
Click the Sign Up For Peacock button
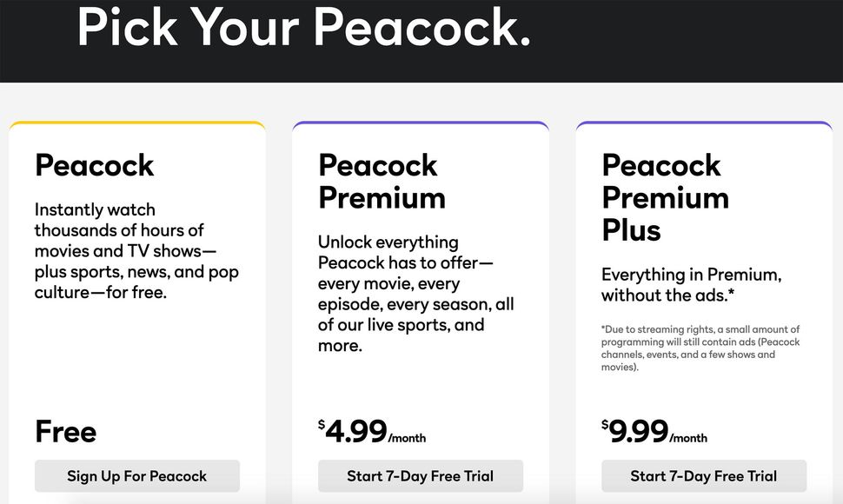[136, 476]
